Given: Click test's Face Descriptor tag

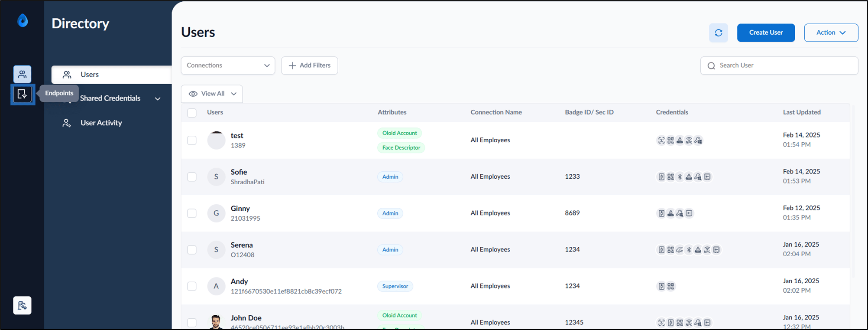Looking at the screenshot, I should click(x=401, y=148).
